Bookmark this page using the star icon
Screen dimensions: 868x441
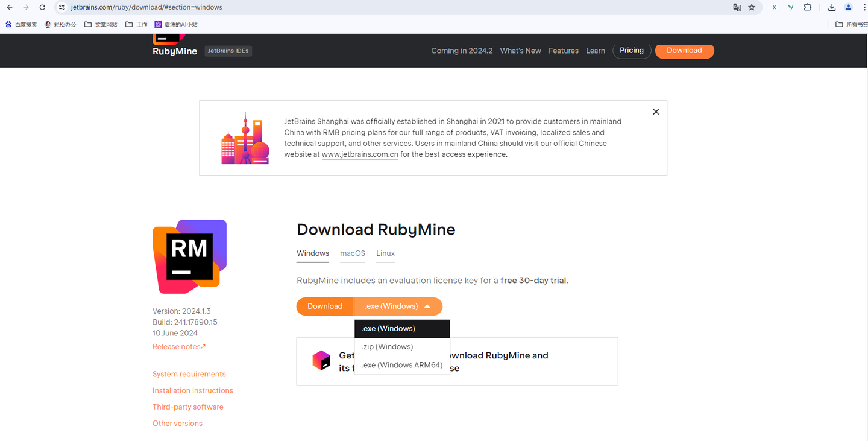[x=751, y=7]
